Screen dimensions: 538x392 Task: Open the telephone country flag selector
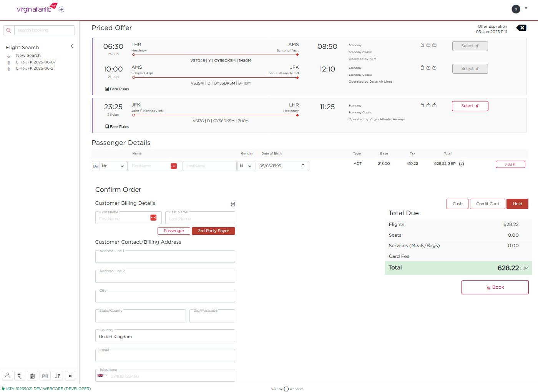(x=102, y=375)
